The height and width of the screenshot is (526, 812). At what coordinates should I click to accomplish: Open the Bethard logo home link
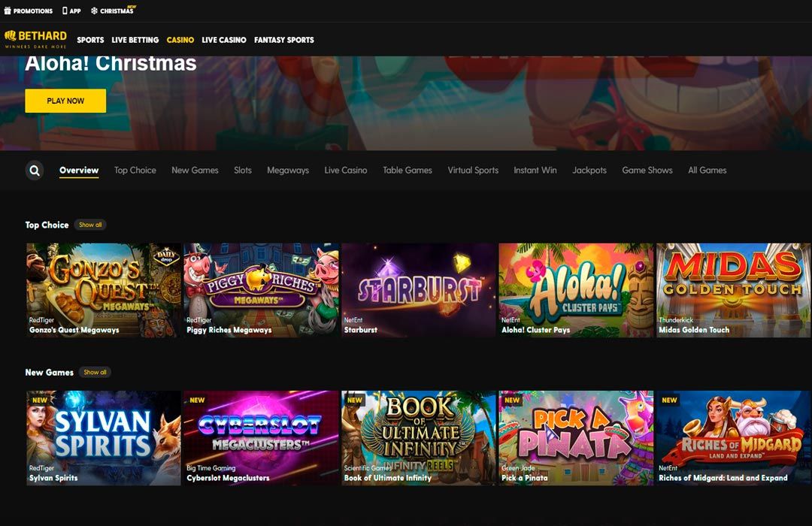(x=35, y=39)
